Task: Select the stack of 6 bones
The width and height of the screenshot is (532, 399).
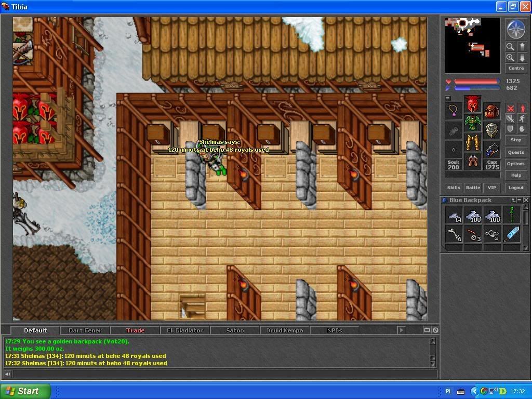Action: tap(454, 234)
